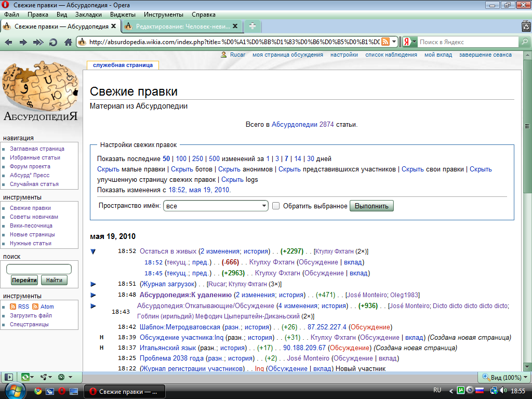The image size is (532, 399).
Task: Collapse the 'Остаться в живых' edit group
Action: click(94, 251)
